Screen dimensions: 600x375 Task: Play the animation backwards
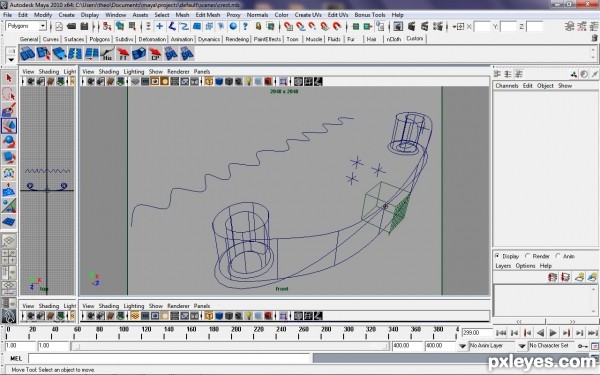point(540,333)
